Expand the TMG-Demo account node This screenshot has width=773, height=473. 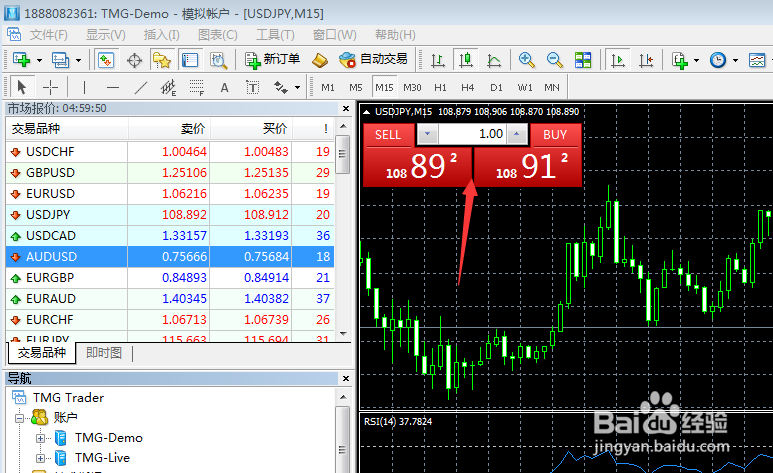[x=40, y=438]
